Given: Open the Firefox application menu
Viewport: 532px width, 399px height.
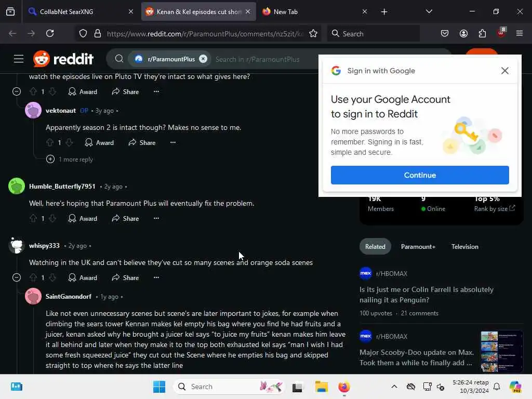Looking at the screenshot, I should [519, 33].
